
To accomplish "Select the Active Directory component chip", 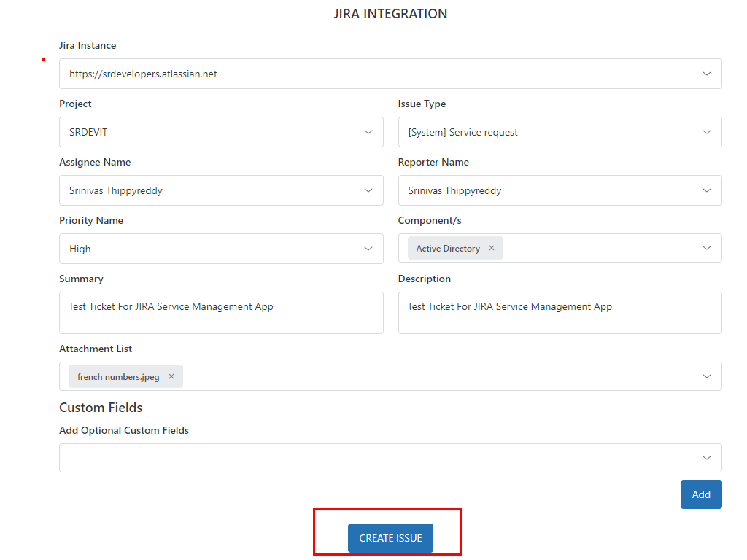I will point(447,249).
